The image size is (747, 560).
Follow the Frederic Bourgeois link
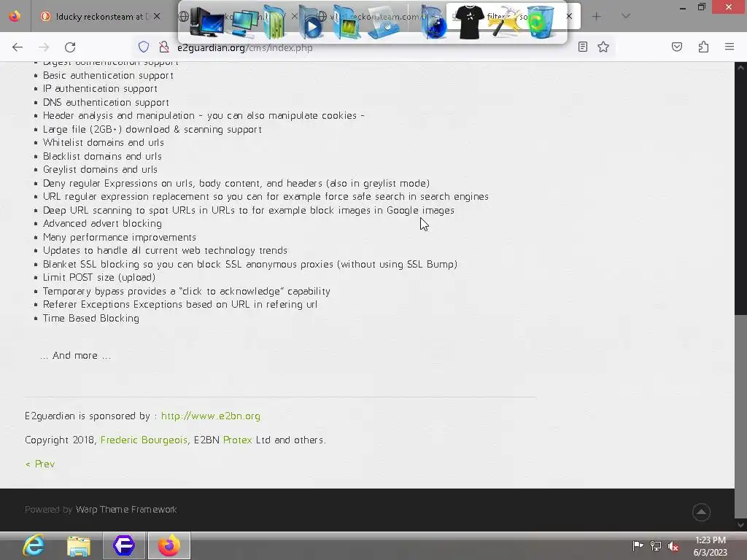click(x=144, y=440)
